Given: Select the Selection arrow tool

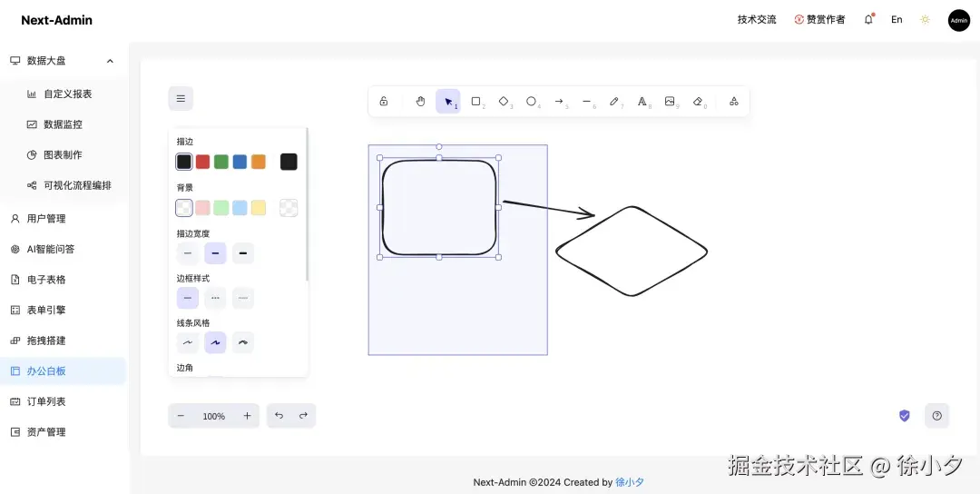Looking at the screenshot, I should tap(448, 102).
